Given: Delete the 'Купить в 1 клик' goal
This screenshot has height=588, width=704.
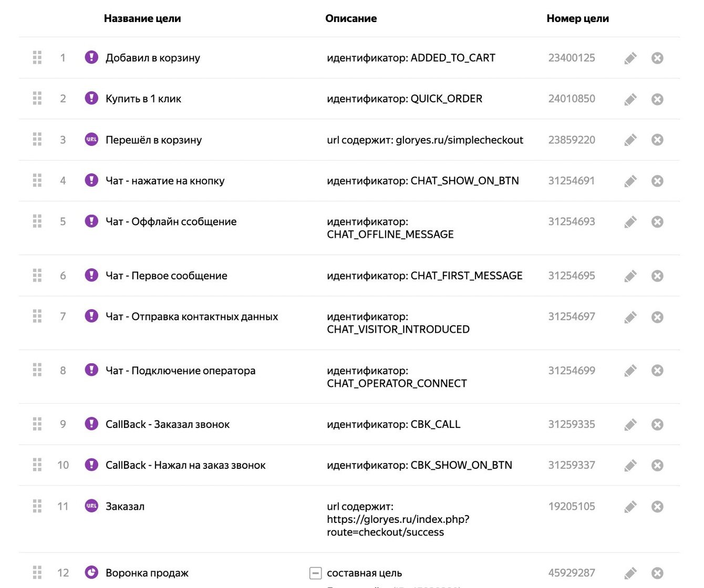Looking at the screenshot, I should click(x=657, y=99).
